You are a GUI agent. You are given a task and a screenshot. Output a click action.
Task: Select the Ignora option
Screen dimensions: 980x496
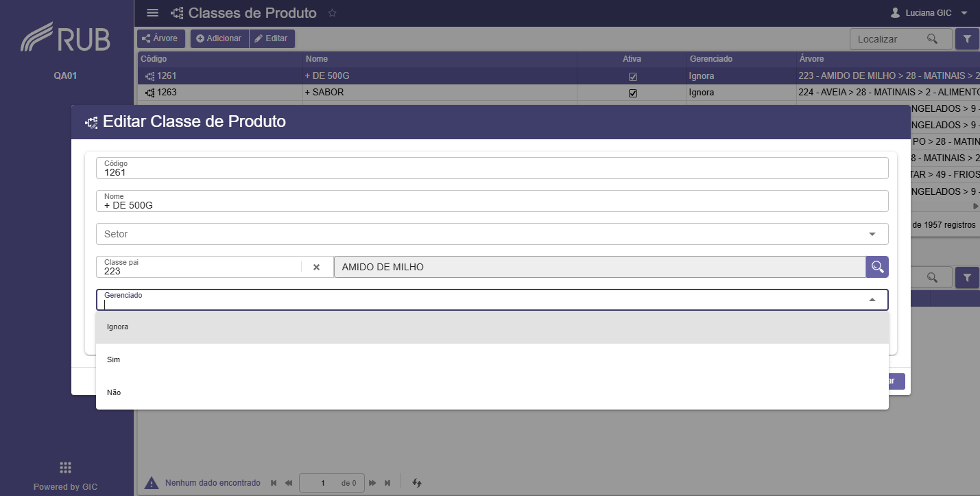pyautogui.click(x=492, y=327)
